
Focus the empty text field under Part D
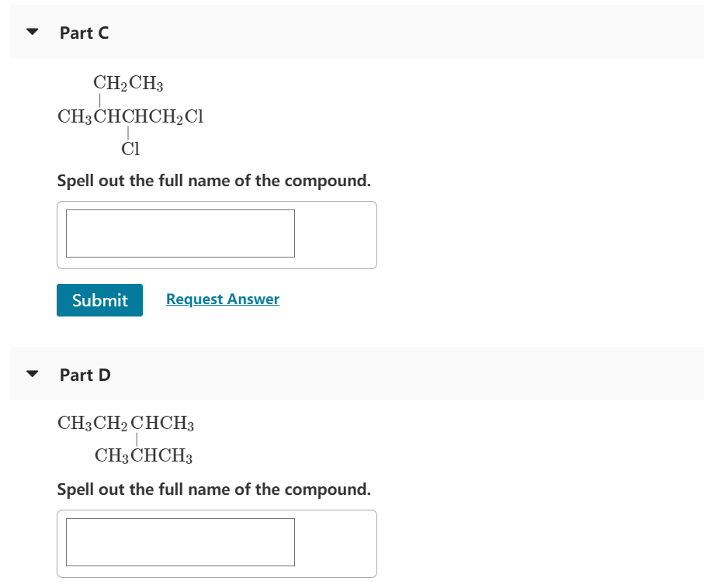click(180, 542)
